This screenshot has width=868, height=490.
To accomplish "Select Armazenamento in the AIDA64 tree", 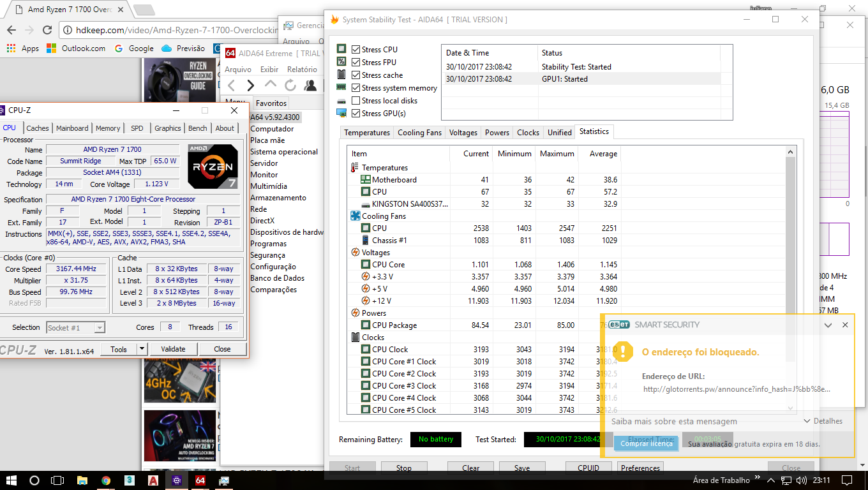I will [278, 198].
